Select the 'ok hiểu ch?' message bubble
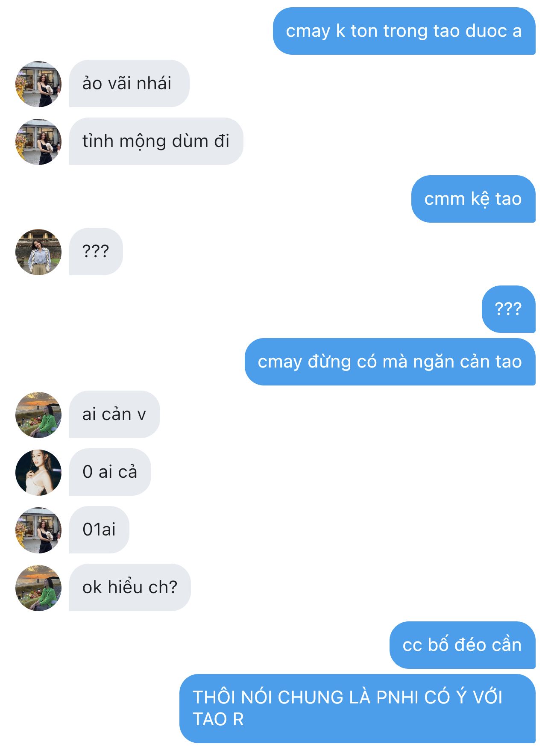The width and height of the screenshot is (551, 756). click(130, 587)
